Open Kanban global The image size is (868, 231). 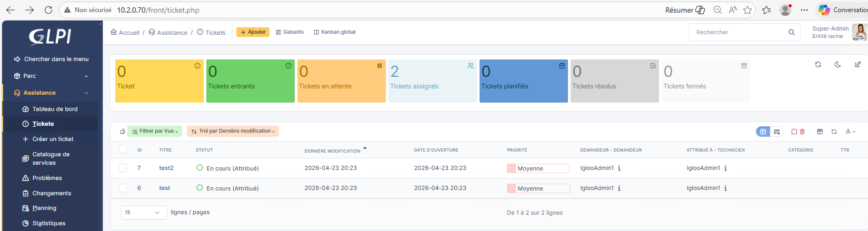[335, 32]
